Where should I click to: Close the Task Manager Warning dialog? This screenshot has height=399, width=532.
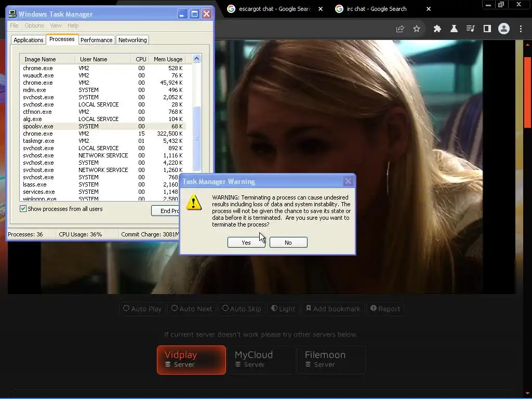tap(348, 181)
